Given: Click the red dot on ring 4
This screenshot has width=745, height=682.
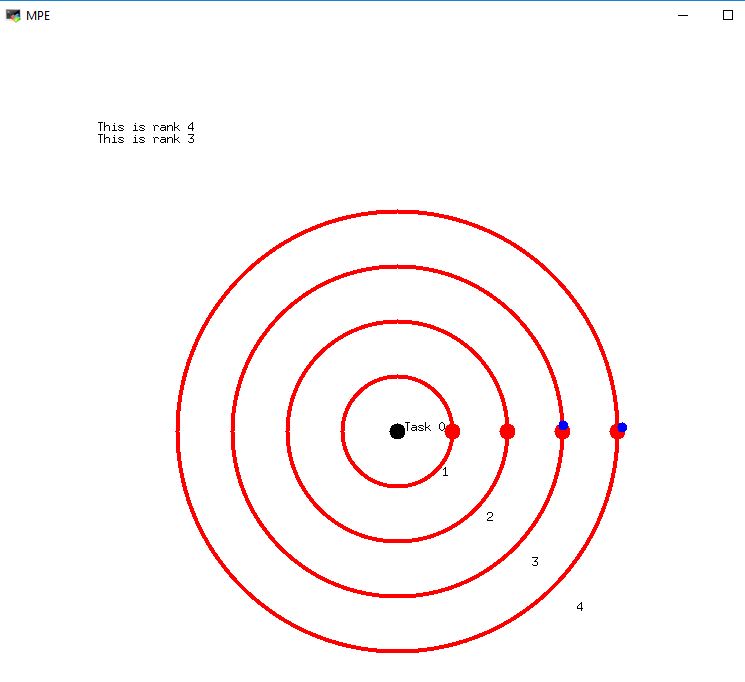Looking at the screenshot, I should point(617,433).
